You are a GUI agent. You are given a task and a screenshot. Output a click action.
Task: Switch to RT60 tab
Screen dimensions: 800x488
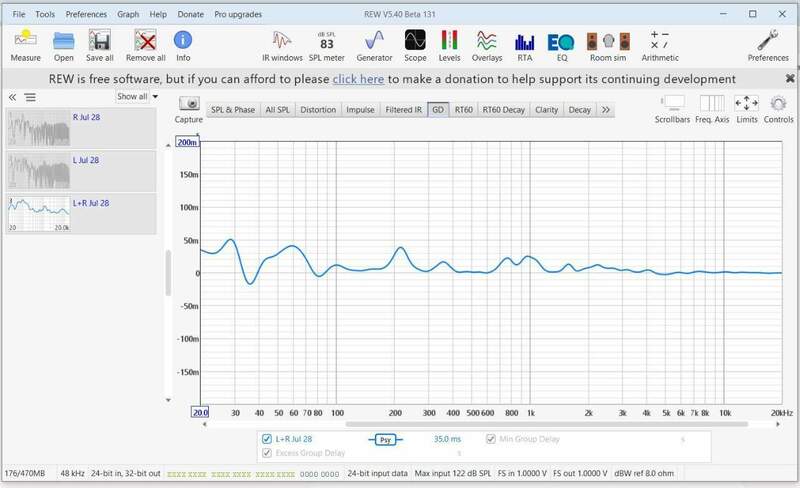[464, 110]
